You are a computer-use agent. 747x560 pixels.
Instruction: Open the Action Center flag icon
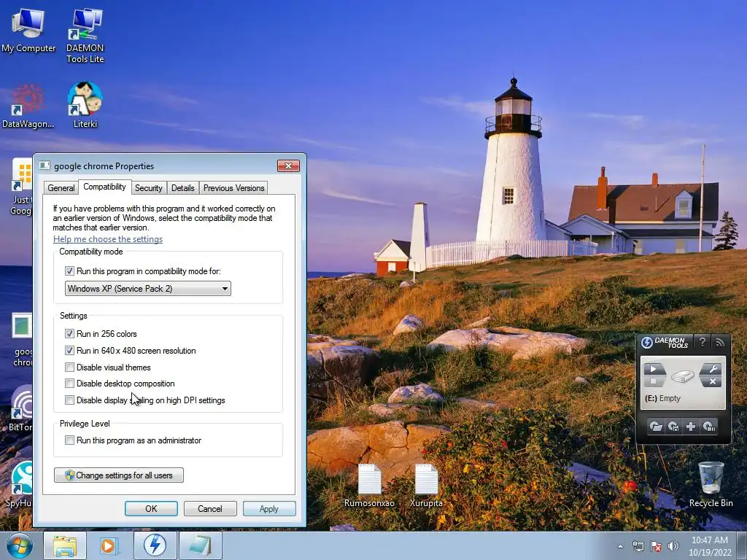[656, 546]
